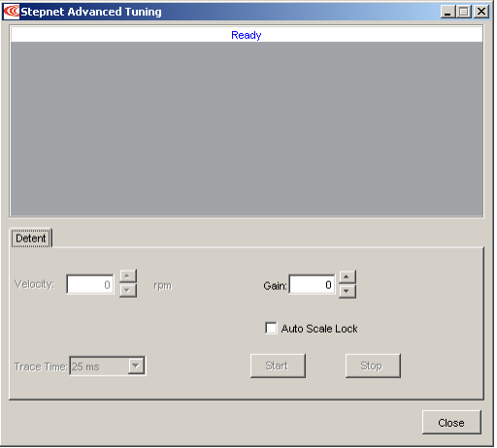
Task: Select the Detent tab
Action: coord(31,239)
